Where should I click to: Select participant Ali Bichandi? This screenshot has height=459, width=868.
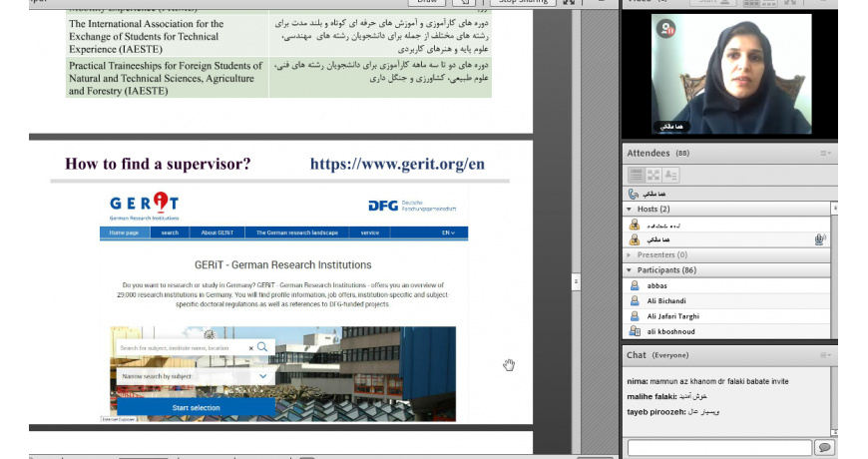[x=666, y=300]
